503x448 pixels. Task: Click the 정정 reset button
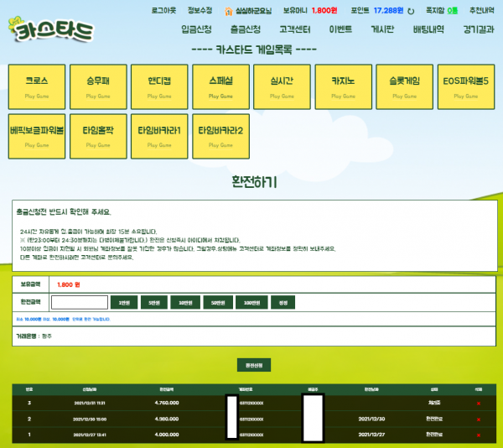(x=283, y=302)
